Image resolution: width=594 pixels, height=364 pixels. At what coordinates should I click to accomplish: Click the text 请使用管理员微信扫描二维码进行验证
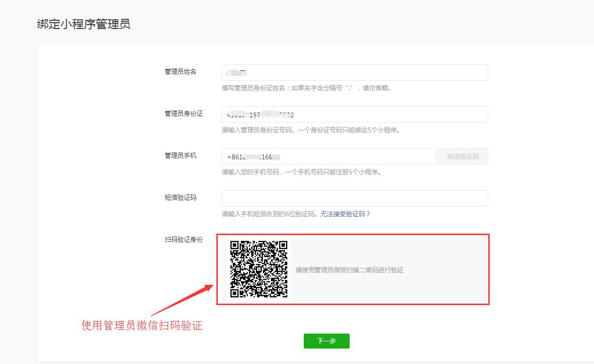(350, 270)
